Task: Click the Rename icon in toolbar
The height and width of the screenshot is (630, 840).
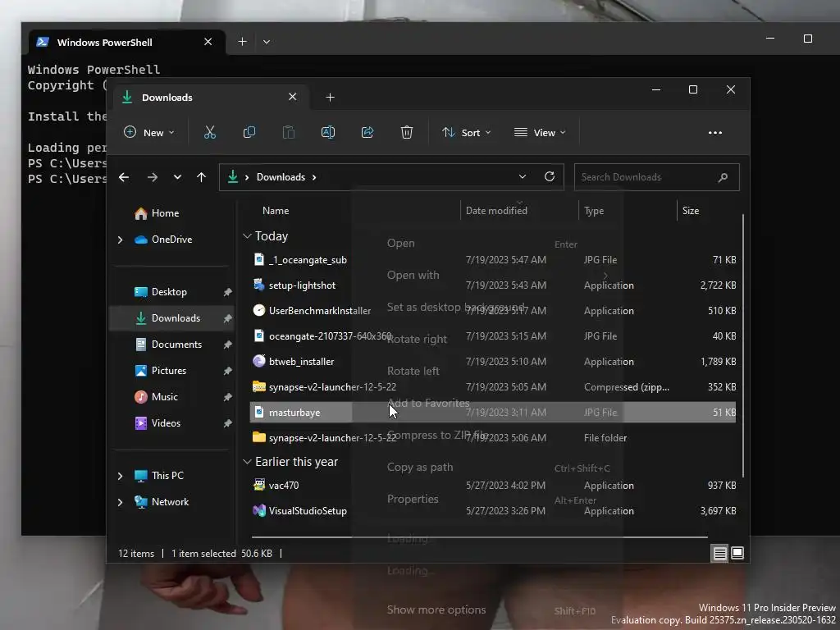Action: point(328,132)
